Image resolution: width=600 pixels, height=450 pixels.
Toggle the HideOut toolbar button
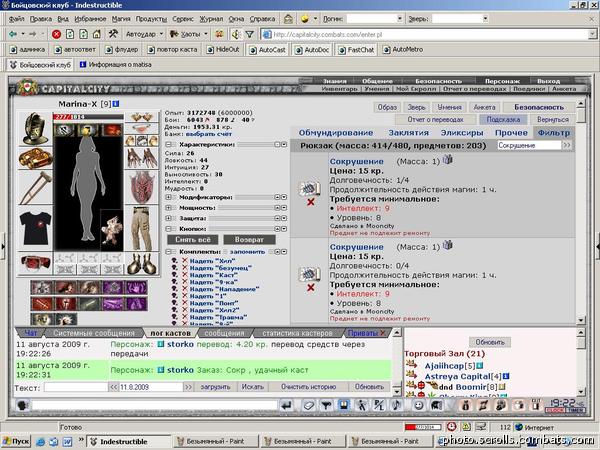pos(223,49)
